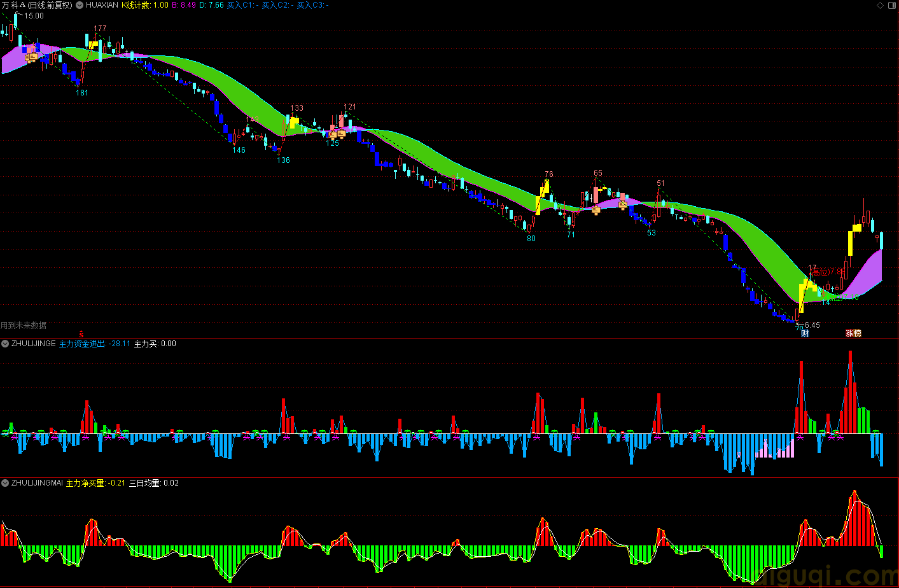Select the ZHULIJINGMAI indicator name
The image size is (899, 588).
(38, 483)
